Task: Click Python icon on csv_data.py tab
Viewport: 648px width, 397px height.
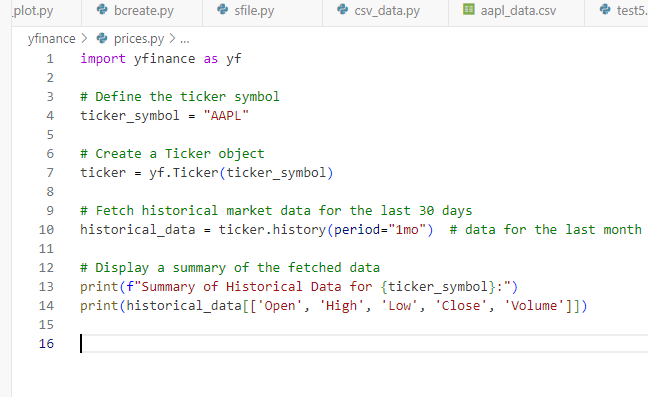Action: pyautogui.click(x=343, y=10)
